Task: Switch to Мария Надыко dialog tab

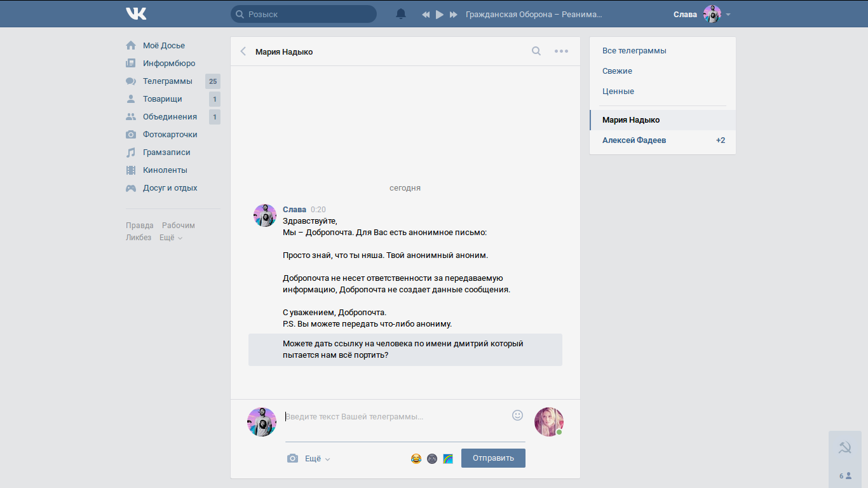Action: [x=663, y=120]
